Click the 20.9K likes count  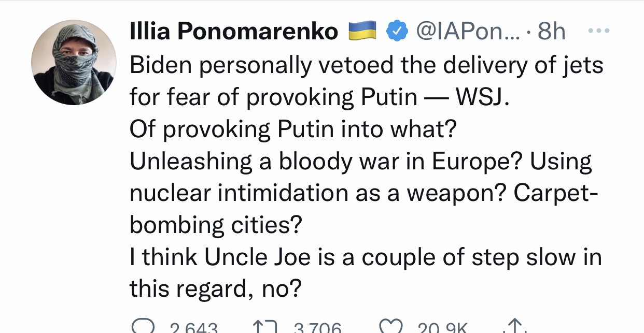[443, 328]
